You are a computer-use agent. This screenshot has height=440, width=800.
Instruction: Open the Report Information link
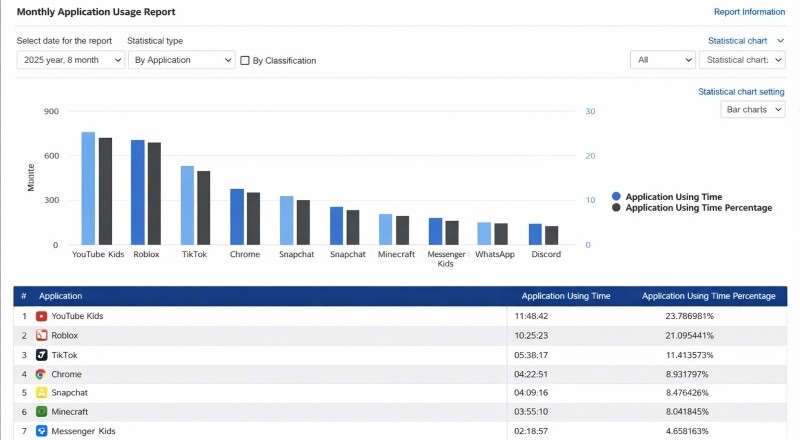pos(749,12)
